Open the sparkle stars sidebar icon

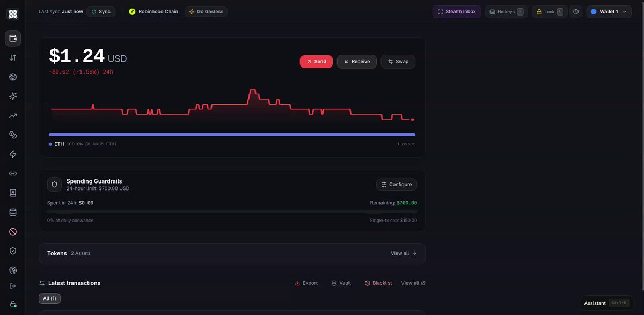point(13,97)
